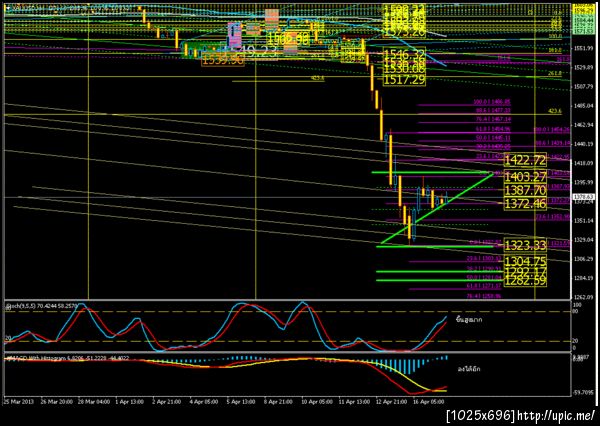600x426 pixels.
Task: Click the 1323.33 price label
Action: (x=525, y=245)
